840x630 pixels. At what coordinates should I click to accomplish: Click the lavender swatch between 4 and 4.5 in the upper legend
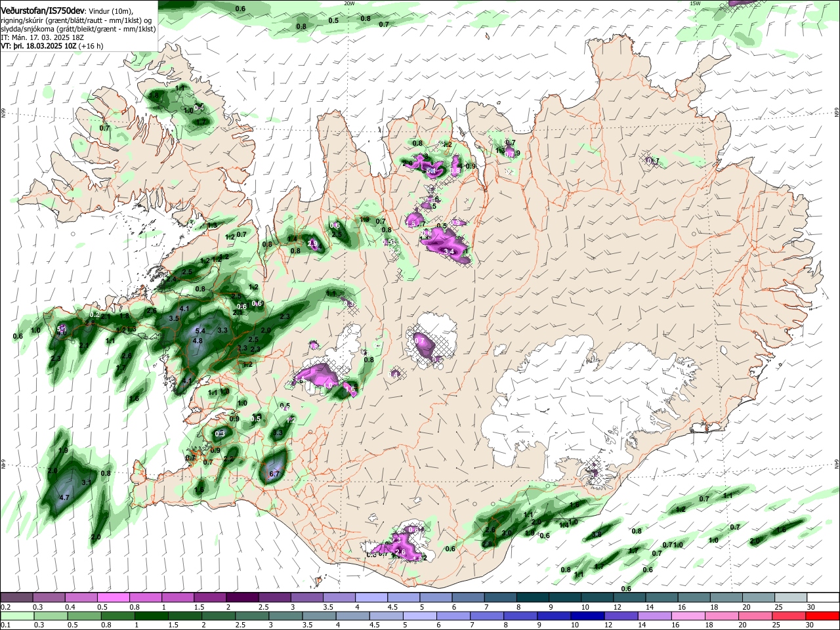pos(371,597)
